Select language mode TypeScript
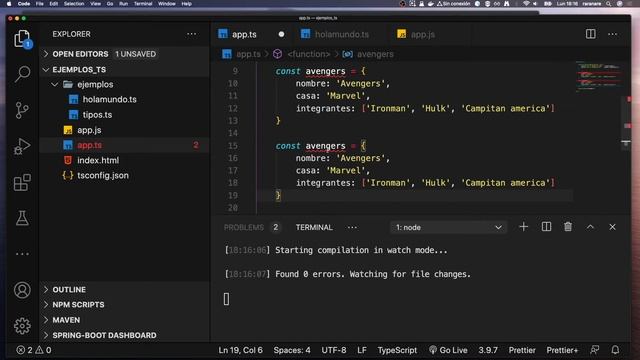The image size is (640, 360). (x=397, y=350)
